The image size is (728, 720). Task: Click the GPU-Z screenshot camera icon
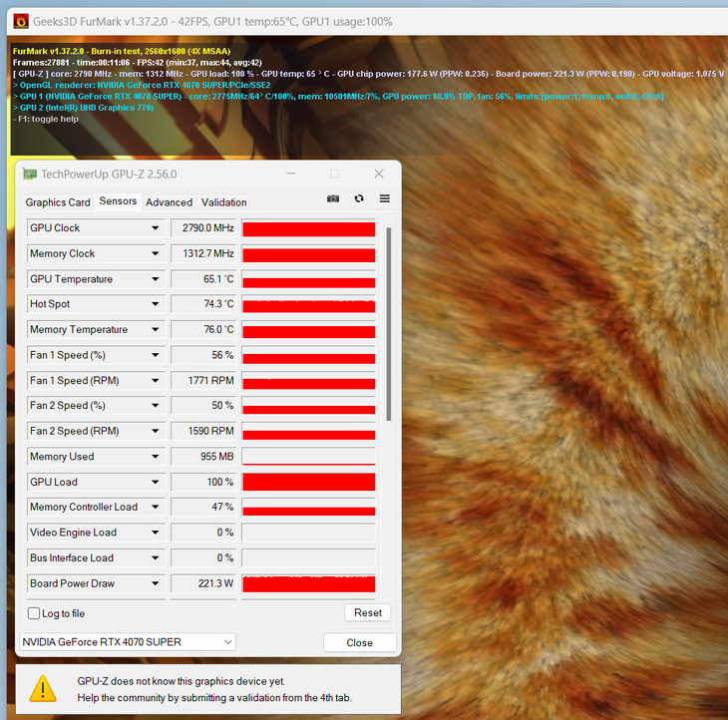(x=333, y=198)
